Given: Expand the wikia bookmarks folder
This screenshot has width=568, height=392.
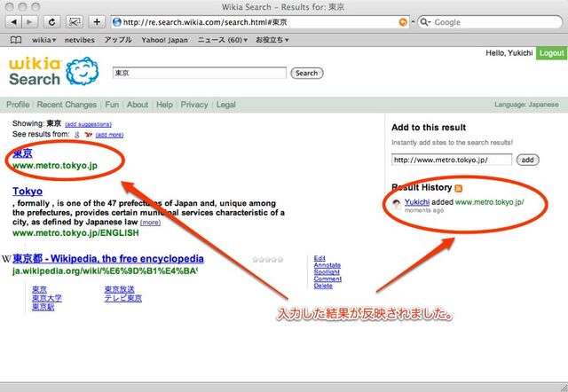Looking at the screenshot, I should pyautogui.click(x=43, y=40).
